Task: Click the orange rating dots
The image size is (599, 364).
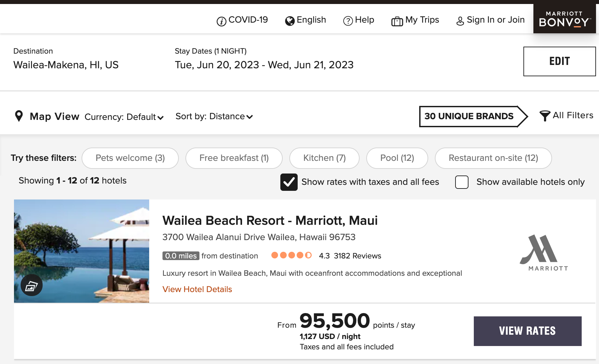Action: coord(292,255)
